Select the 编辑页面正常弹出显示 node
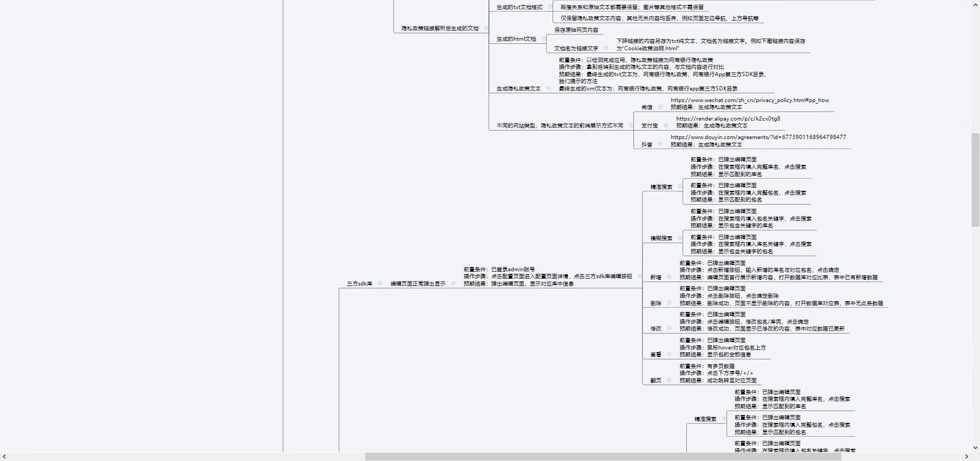 click(418, 284)
